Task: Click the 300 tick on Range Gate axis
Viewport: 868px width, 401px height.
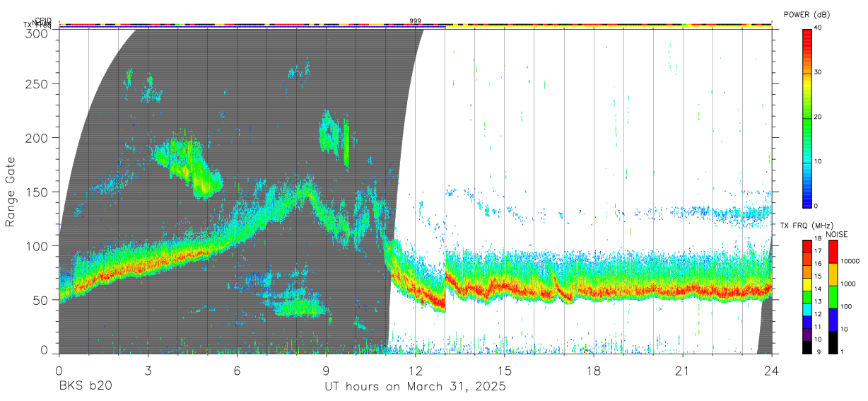Action: 38,34
